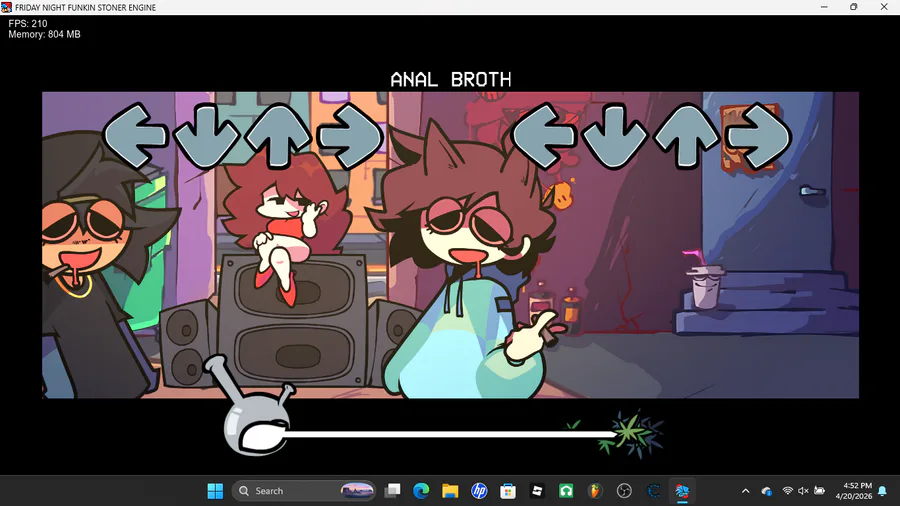The width and height of the screenshot is (900, 506).
Task: Open Task View on the taskbar
Action: pos(393,491)
